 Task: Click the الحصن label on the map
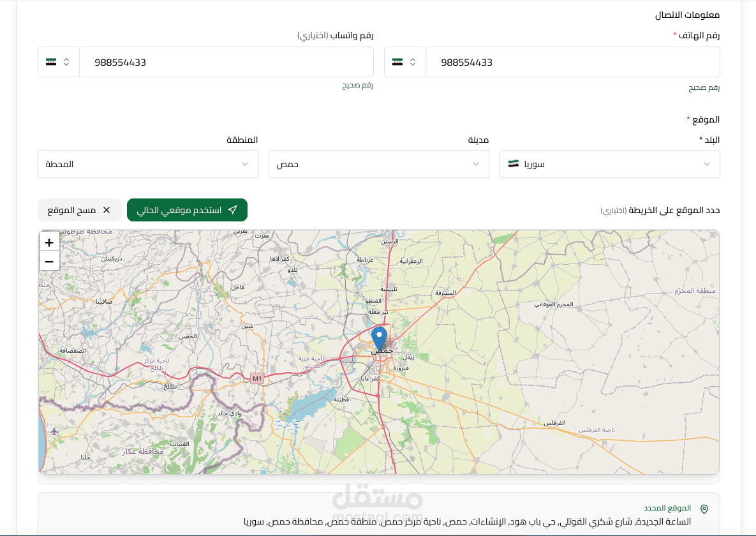[188, 336]
